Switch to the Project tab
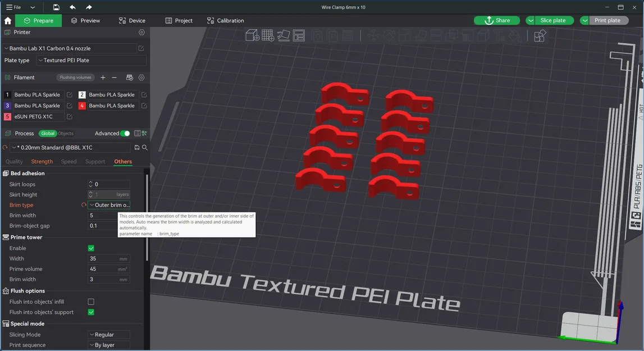 [179, 21]
